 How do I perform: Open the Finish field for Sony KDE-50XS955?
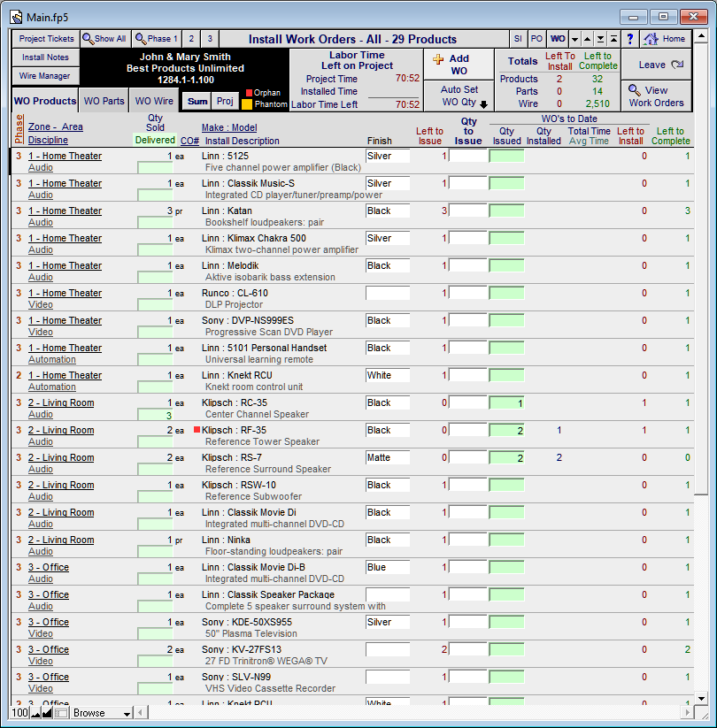coord(388,622)
